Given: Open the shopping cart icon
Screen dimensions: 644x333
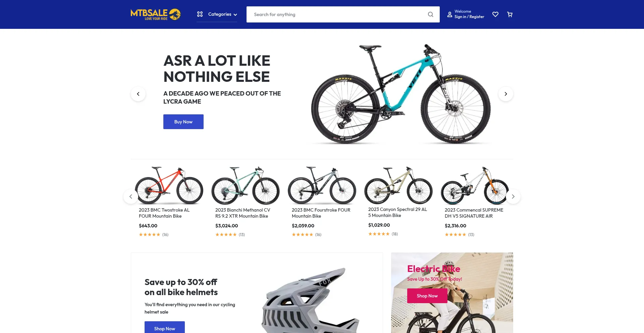Looking at the screenshot, I should point(510,14).
